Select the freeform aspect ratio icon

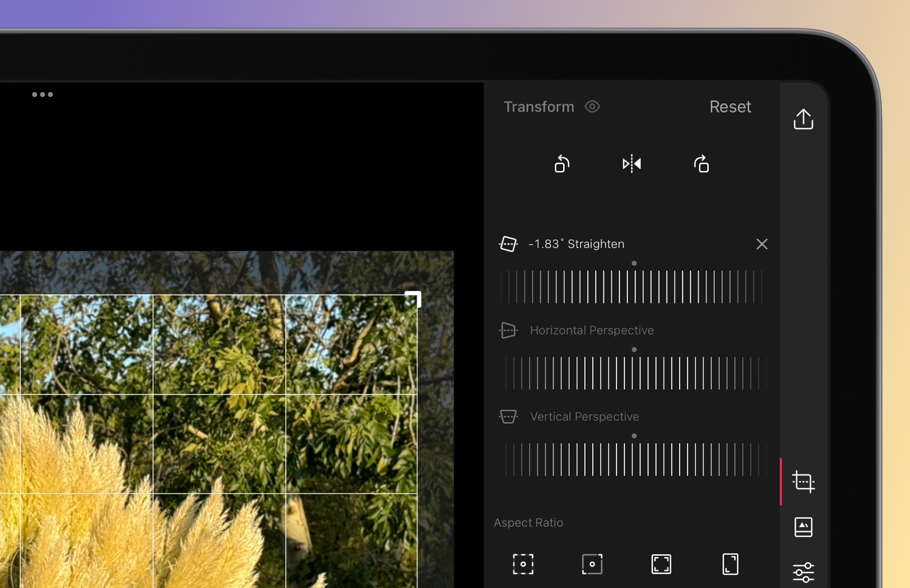pos(523,564)
